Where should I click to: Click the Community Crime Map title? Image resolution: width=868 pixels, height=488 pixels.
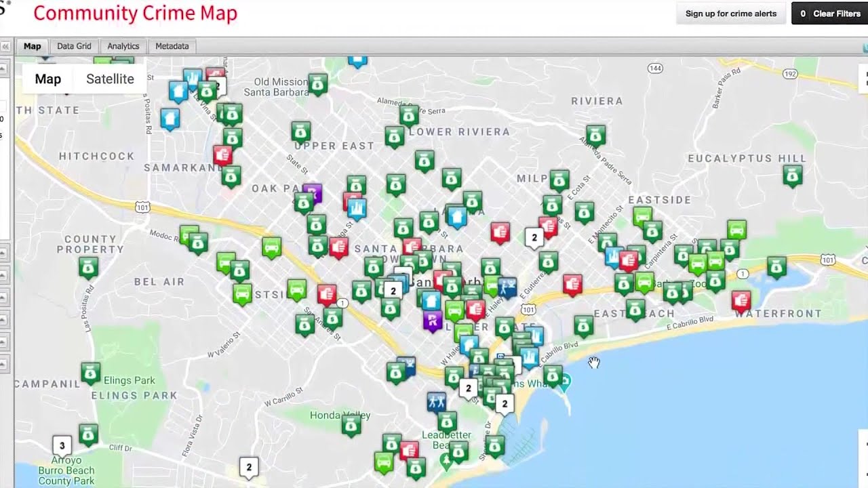[x=136, y=13]
